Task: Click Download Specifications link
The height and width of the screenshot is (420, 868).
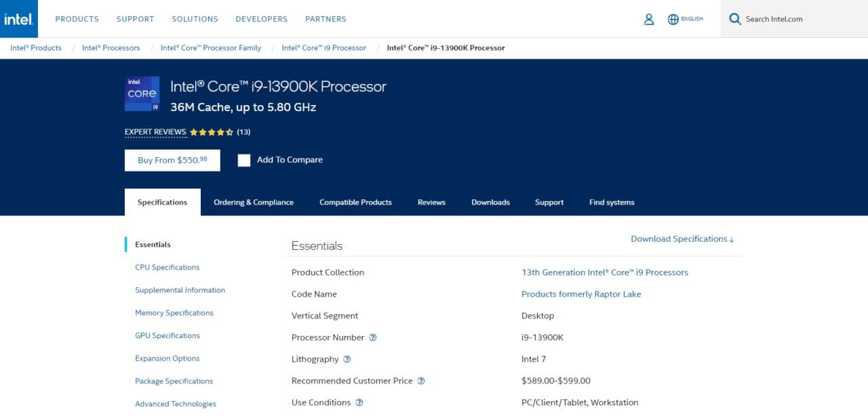Action: point(682,239)
